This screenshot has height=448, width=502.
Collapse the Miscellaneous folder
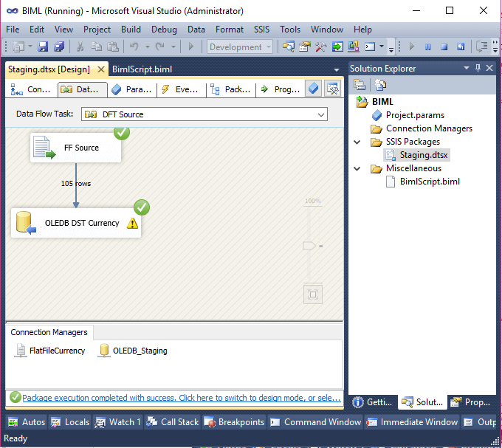click(357, 168)
